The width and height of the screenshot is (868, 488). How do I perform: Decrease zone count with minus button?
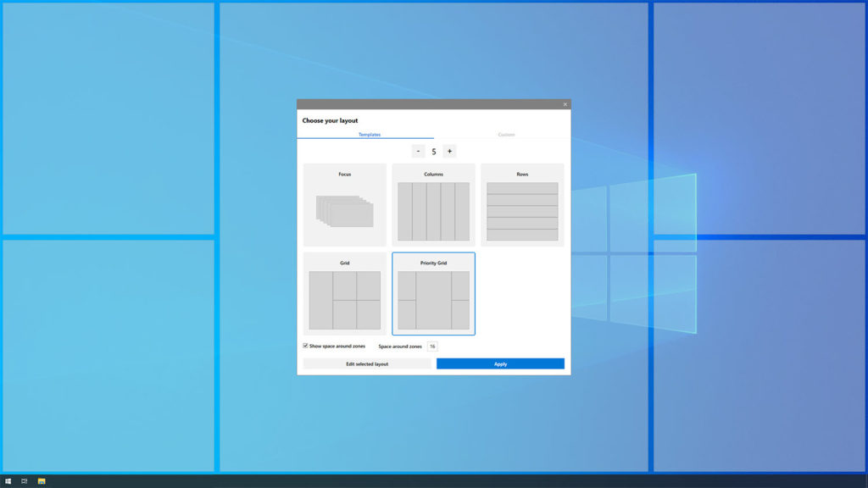(418, 151)
